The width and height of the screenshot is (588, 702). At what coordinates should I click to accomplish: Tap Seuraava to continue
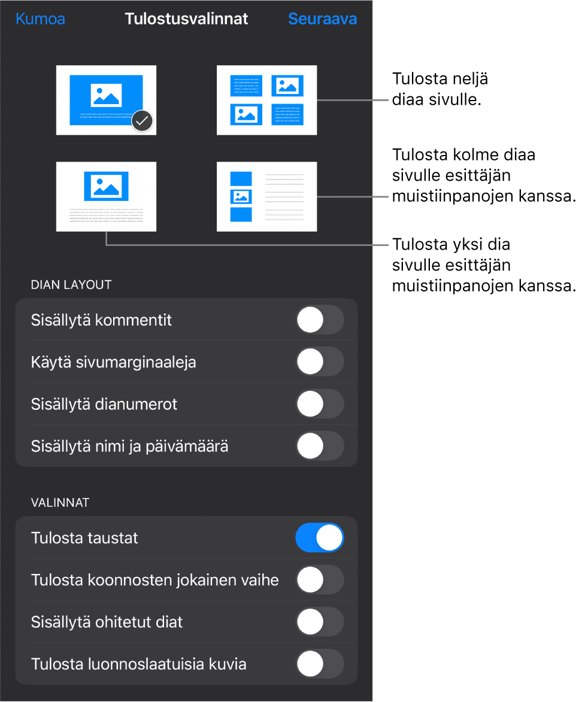click(x=322, y=19)
